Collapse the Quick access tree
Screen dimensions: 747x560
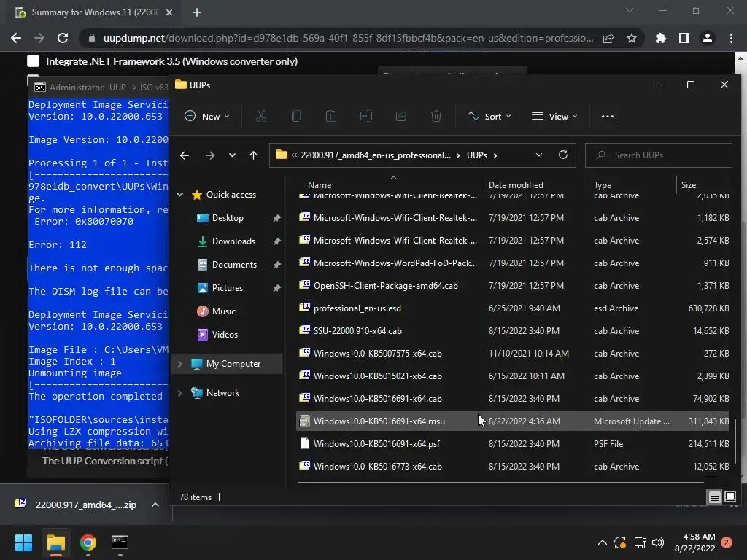pyautogui.click(x=180, y=195)
